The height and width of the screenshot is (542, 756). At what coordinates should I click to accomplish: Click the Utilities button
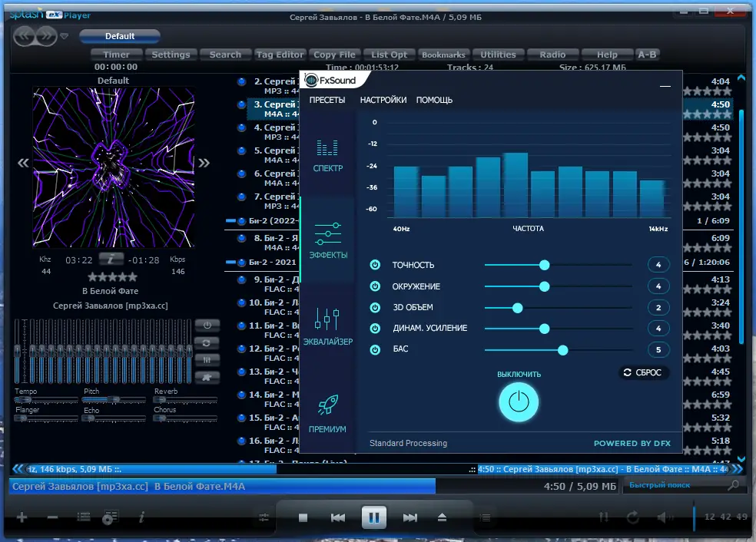(498, 55)
